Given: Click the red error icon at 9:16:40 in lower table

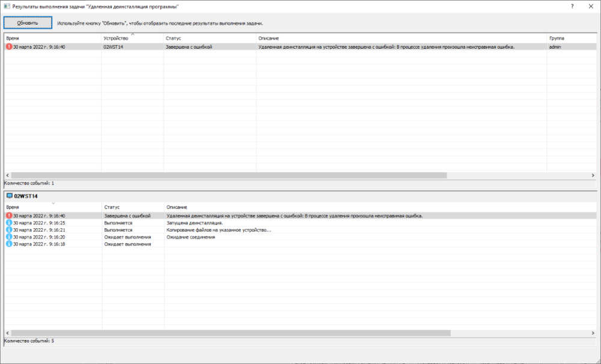Looking at the screenshot, I should tap(9, 216).
